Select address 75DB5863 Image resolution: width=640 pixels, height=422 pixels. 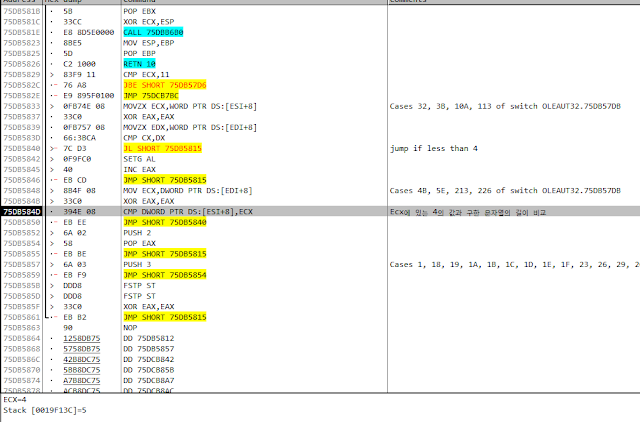point(22,328)
